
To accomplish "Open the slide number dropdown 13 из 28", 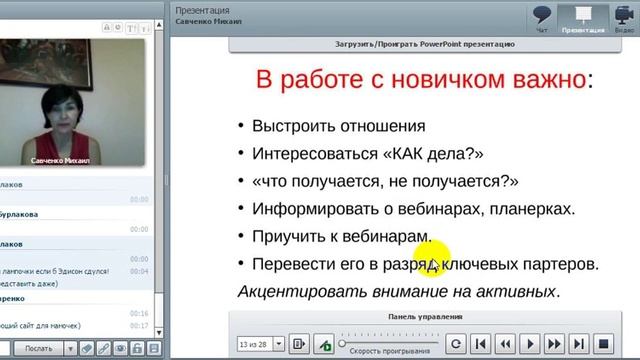I will click(279, 344).
